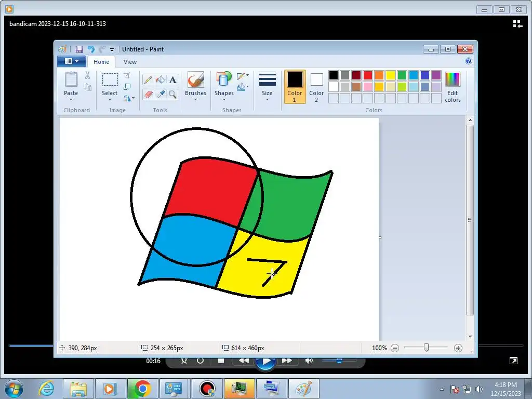The height and width of the screenshot is (399, 532).
Task: Select the Pencil tool
Action: pyautogui.click(x=148, y=79)
